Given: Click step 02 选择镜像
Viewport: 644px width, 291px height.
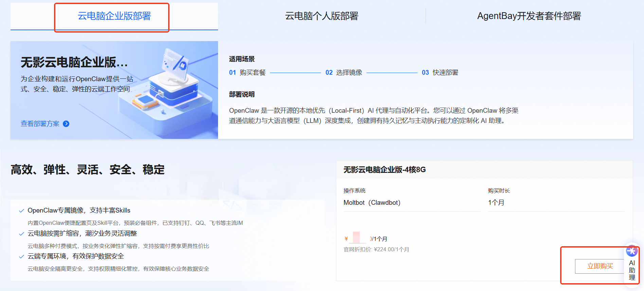Looking at the screenshot, I should (344, 72).
